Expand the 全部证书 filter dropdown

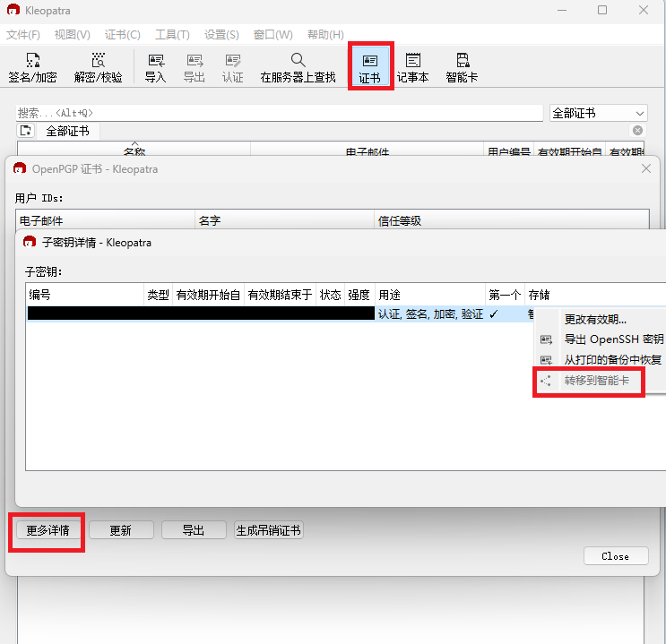pos(598,113)
